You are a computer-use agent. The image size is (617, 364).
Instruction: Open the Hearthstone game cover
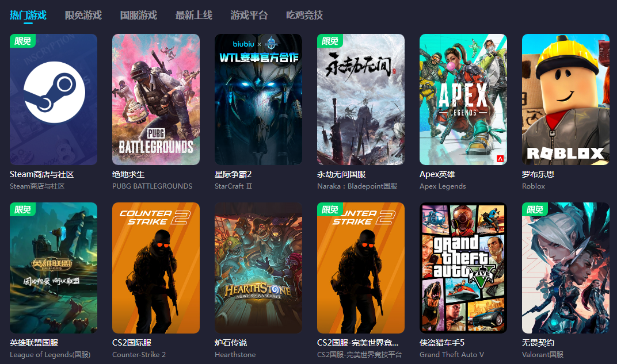click(258, 268)
